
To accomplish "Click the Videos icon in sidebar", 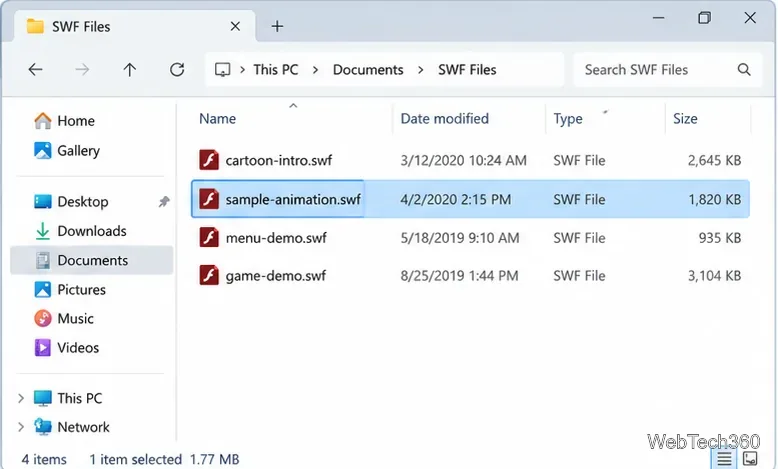I will (43, 347).
